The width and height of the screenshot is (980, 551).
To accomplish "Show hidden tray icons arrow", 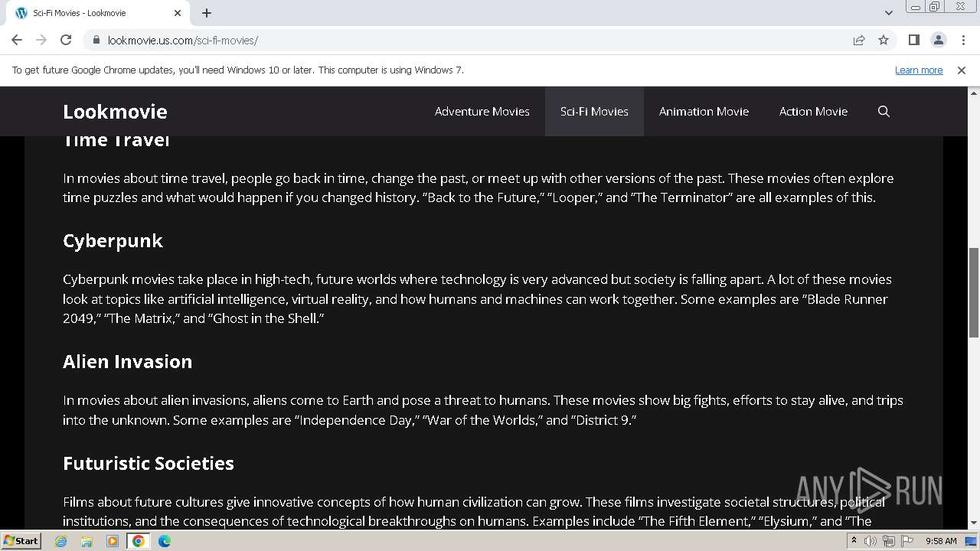I will click(x=854, y=540).
